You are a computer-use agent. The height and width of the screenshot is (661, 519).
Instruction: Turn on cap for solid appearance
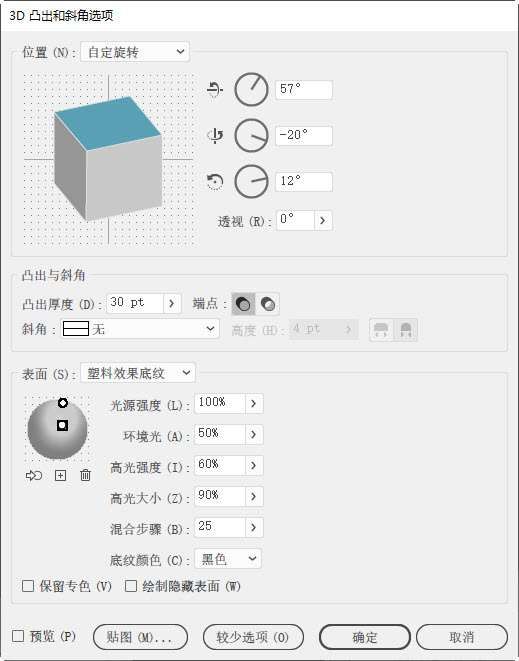point(243,304)
